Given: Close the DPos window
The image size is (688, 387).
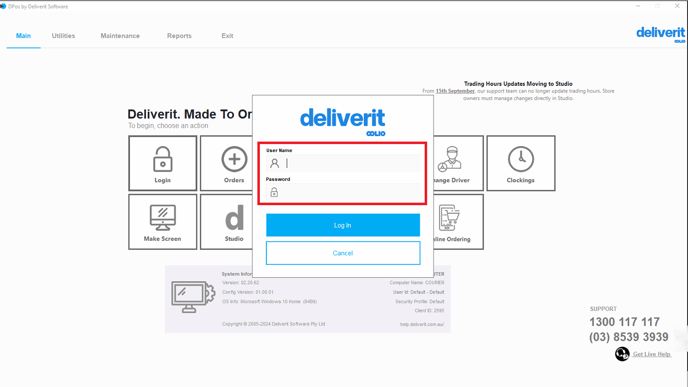Looking at the screenshot, I should pos(677,6).
